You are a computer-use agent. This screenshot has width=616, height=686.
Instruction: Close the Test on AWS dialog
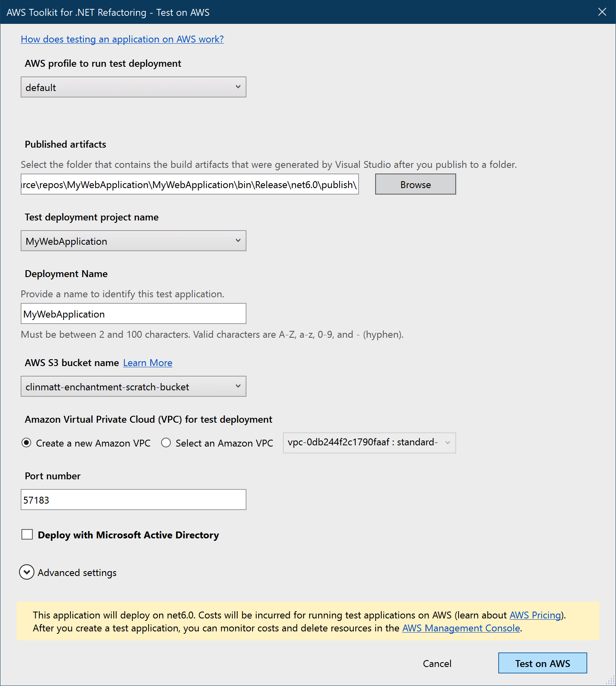[x=602, y=12]
